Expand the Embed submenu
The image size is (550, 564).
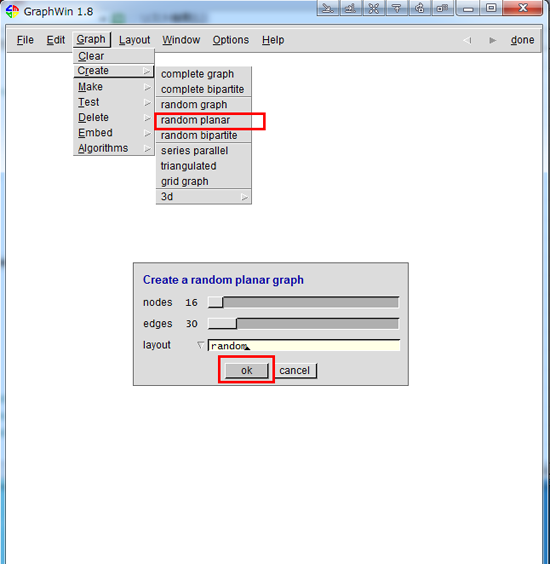(114, 133)
